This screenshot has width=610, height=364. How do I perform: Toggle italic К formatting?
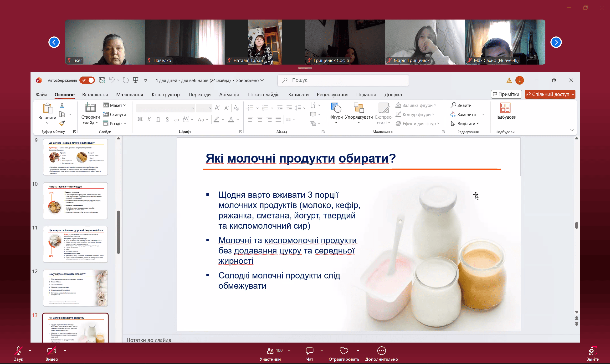149,119
